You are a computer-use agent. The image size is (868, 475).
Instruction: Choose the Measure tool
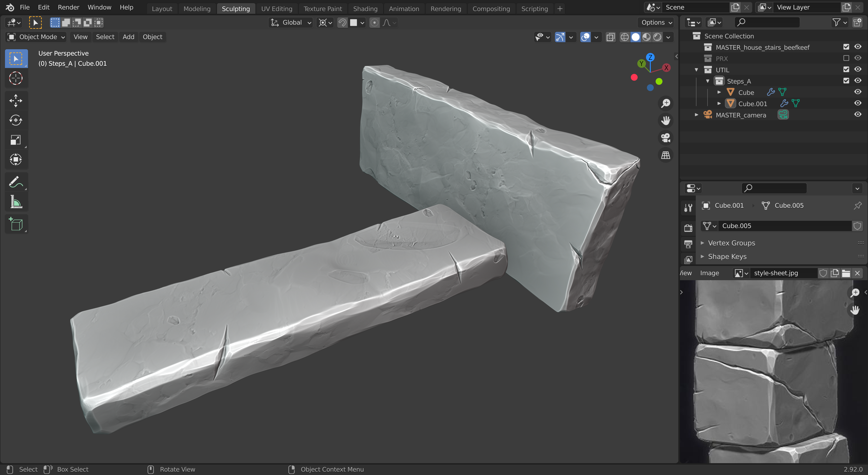point(16,202)
